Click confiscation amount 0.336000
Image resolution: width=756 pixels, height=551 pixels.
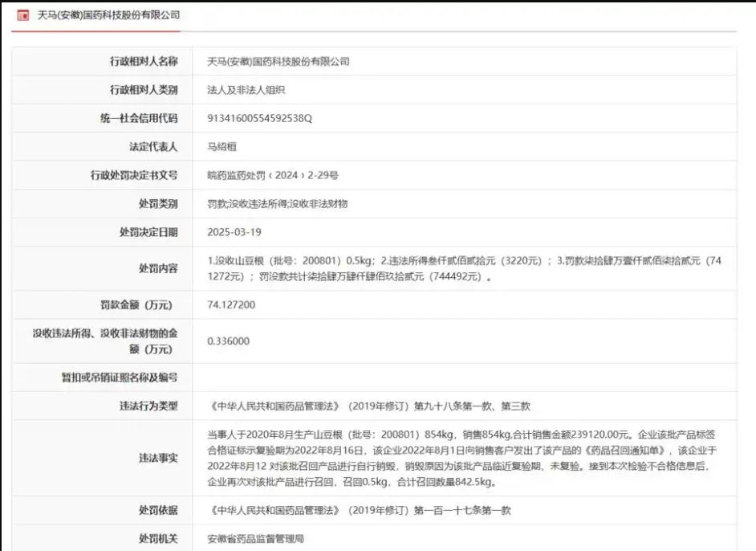229,341
